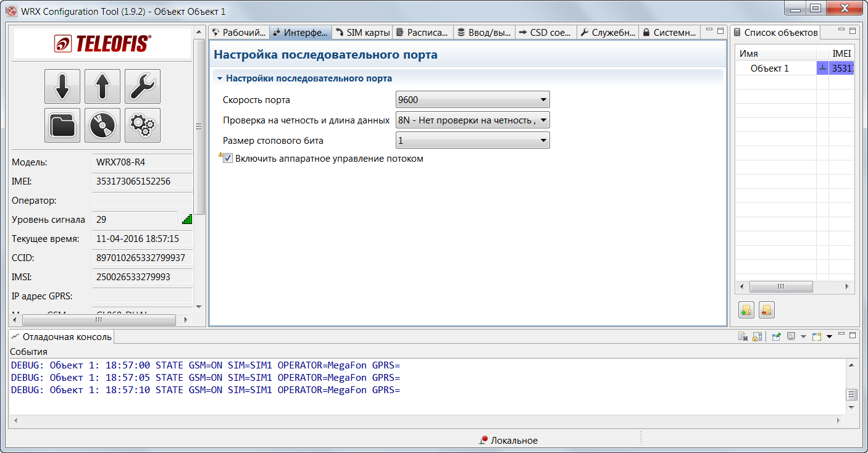Enable 'Включить аппаратное управление потоком' checkbox
The width and height of the screenshot is (868, 453).
pyautogui.click(x=228, y=159)
